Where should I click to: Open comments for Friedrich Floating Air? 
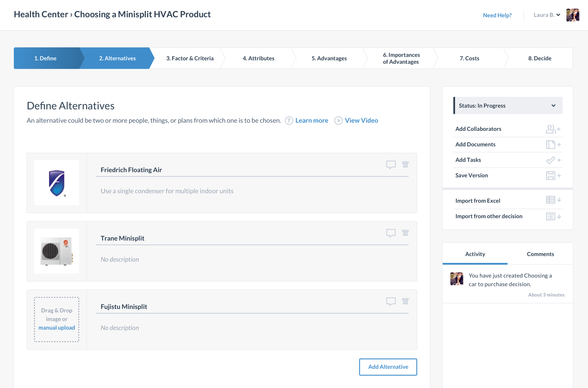(391, 165)
